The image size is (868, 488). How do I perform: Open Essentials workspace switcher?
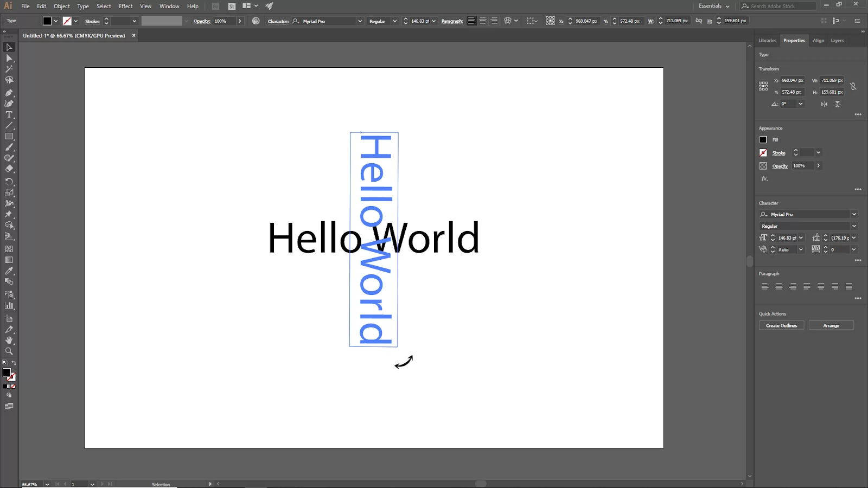coord(714,6)
